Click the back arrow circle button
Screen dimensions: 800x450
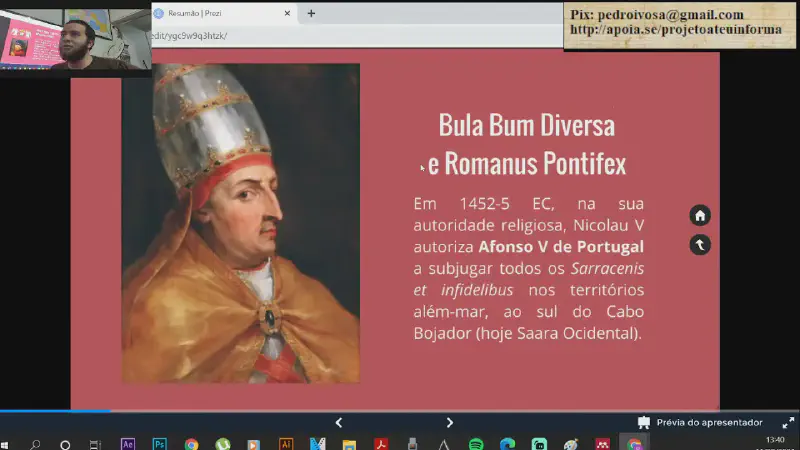(x=700, y=245)
